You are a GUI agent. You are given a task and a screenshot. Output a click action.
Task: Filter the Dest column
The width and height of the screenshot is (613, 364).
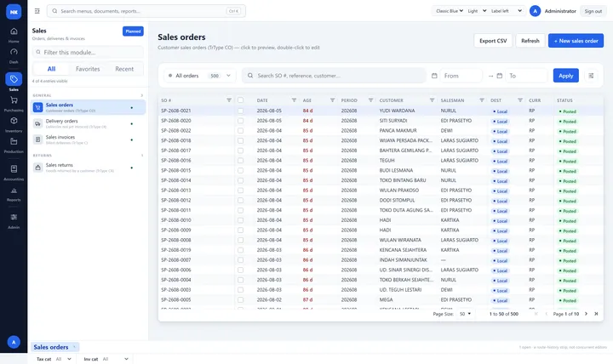pos(520,100)
